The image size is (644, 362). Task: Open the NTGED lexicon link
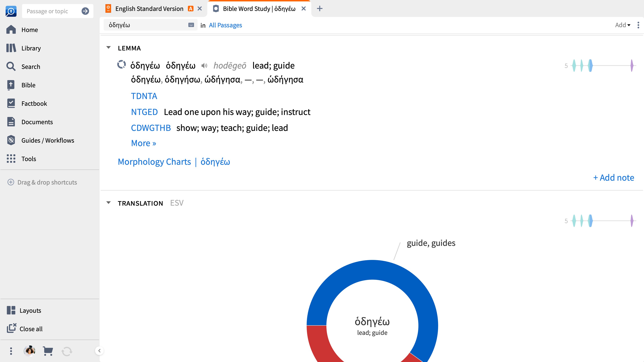144,112
